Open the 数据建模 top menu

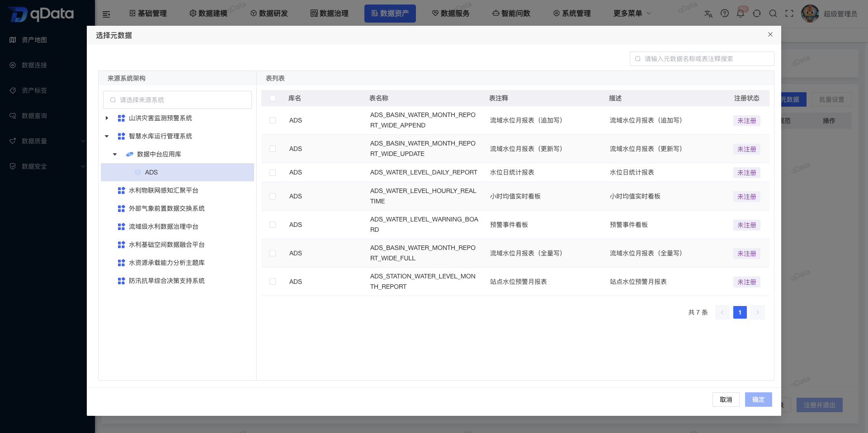(208, 14)
